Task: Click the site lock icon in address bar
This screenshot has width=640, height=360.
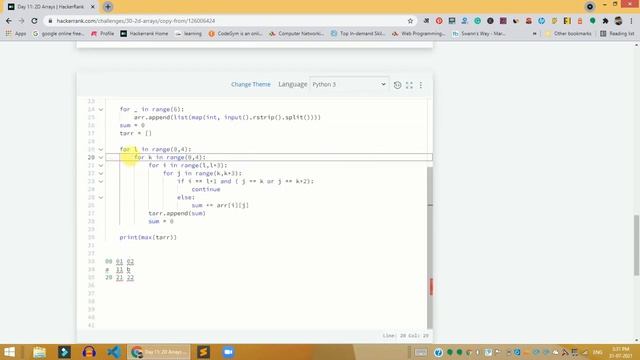Action: click(50, 21)
